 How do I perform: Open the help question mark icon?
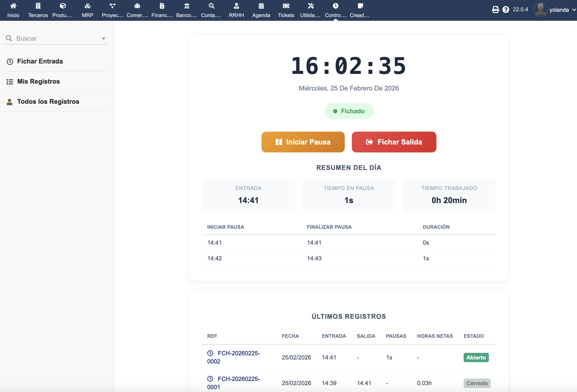point(505,10)
